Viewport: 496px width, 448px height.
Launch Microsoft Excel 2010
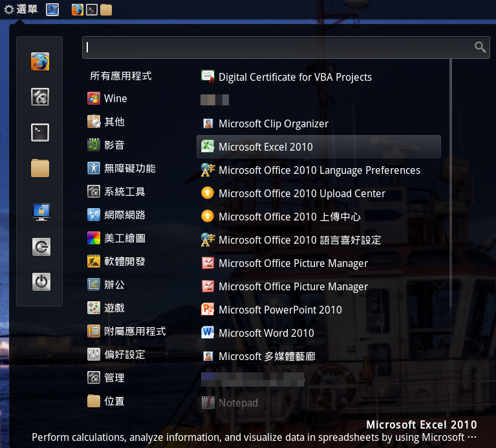tap(319, 147)
